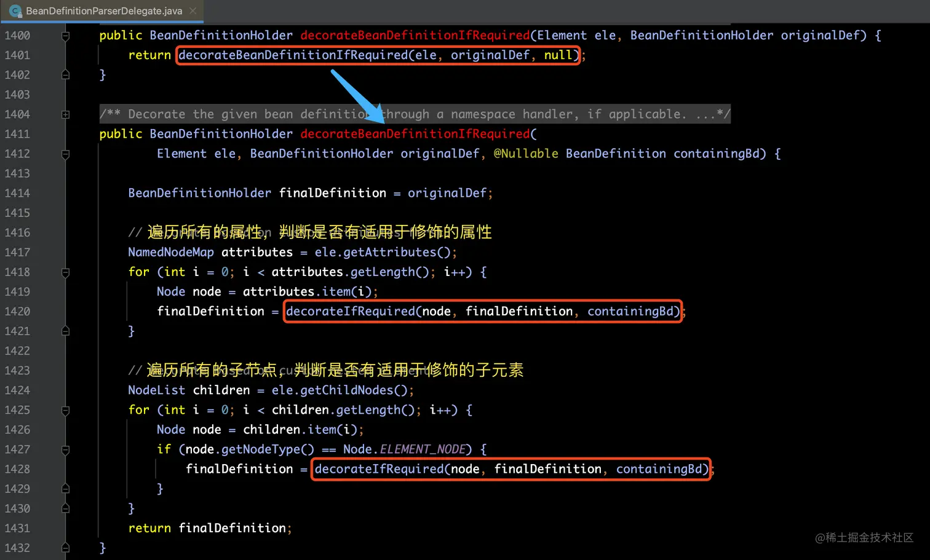Viewport: 930px width, 560px height.
Task: Click the decorateIfRequired call on line 1420
Action: tap(483, 311)
